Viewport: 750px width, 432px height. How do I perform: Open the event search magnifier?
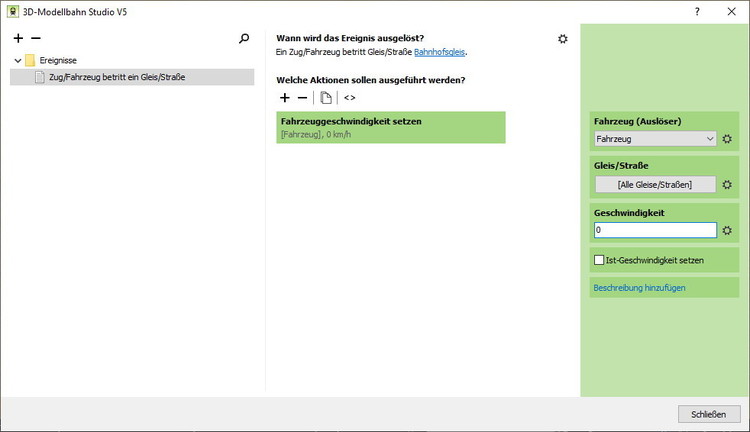(244, 38)
